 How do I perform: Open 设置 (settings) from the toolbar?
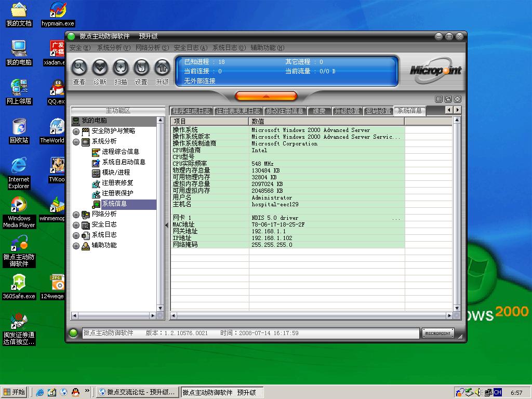coord(141,68)
